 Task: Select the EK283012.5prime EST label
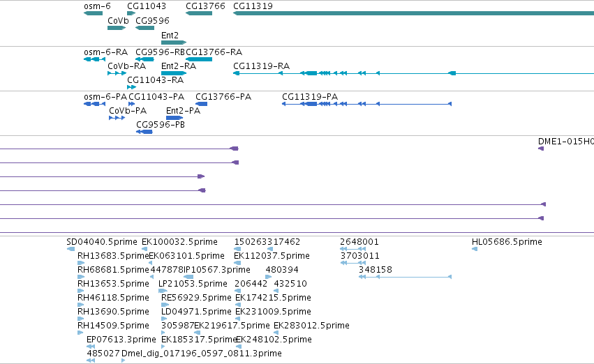point(311,326)
